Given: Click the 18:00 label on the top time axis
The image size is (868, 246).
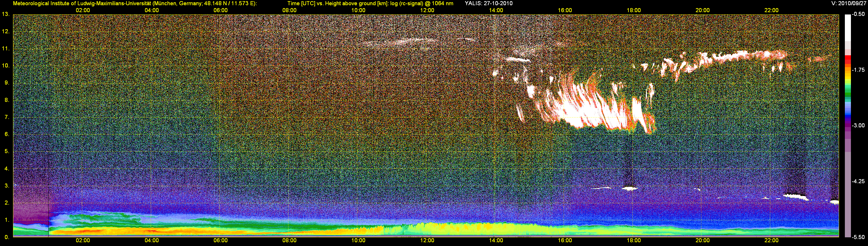Looking at the screenshot, I should 634,10.
